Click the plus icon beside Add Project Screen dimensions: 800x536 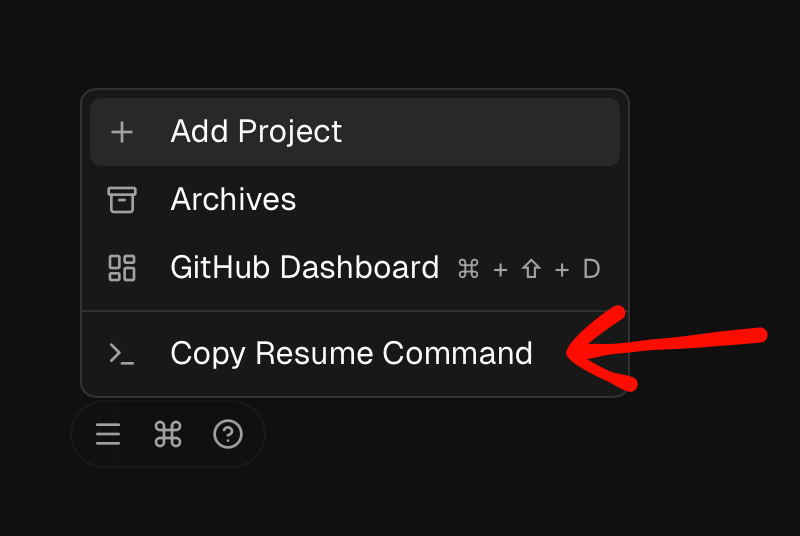tap(122, 132)
